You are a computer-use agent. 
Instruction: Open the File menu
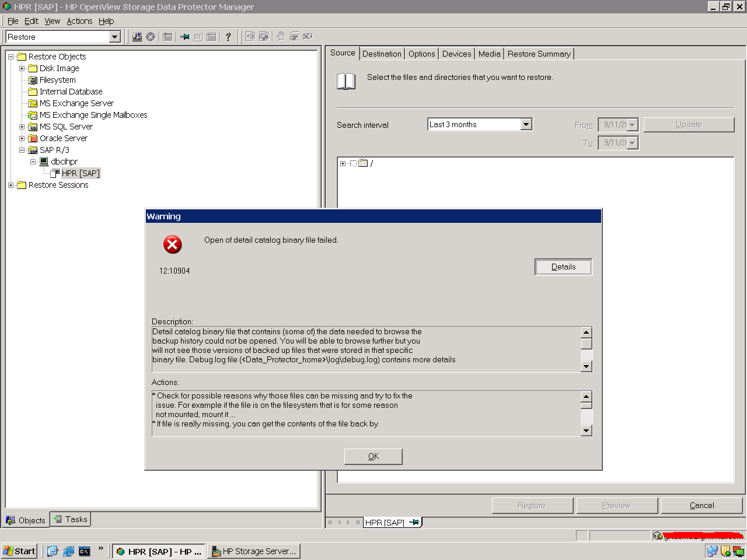[13, 21]
